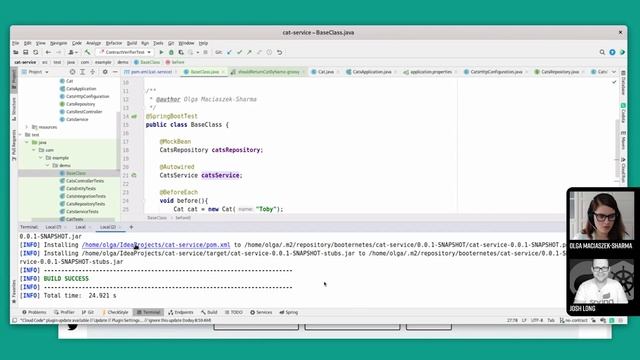
Task: Select the first Local terminal tab
Action: (x=53, y=227)
